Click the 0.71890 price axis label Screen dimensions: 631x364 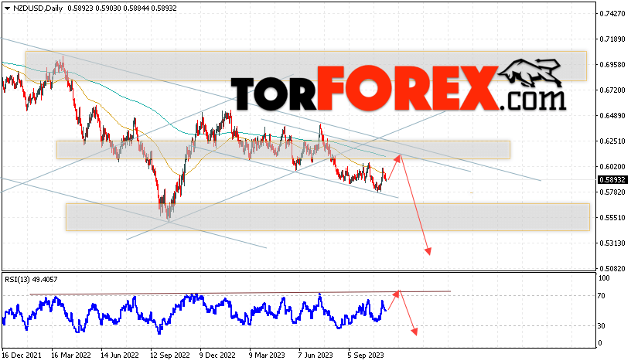click(x=612, y=39)
